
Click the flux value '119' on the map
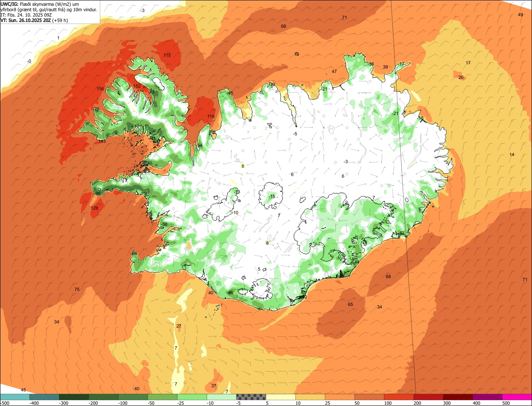coord(211,116)
